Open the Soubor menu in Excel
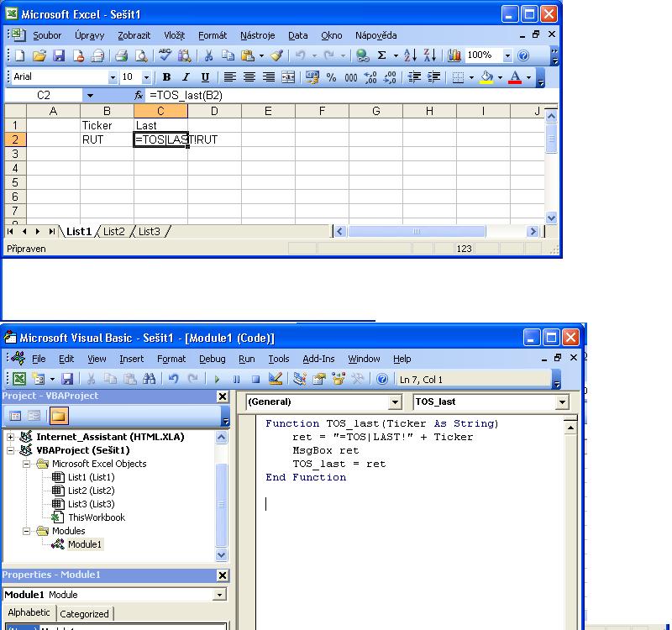This screenshot has height=630, width=672. pos(47,35)
